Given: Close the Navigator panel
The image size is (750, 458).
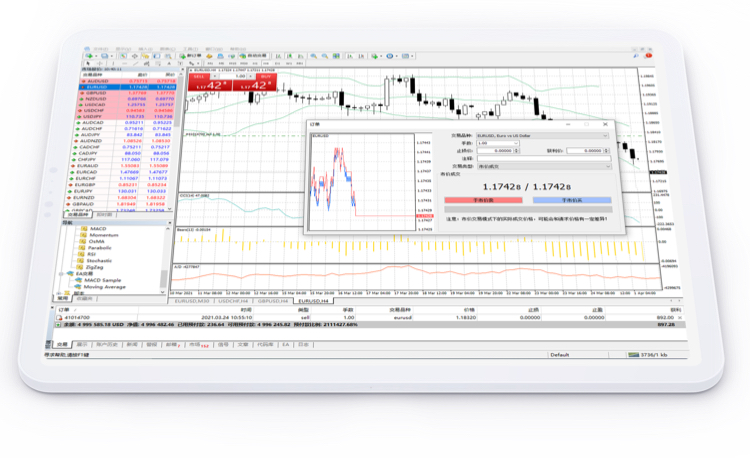Looking at the screenshot, I should point(169,223).
